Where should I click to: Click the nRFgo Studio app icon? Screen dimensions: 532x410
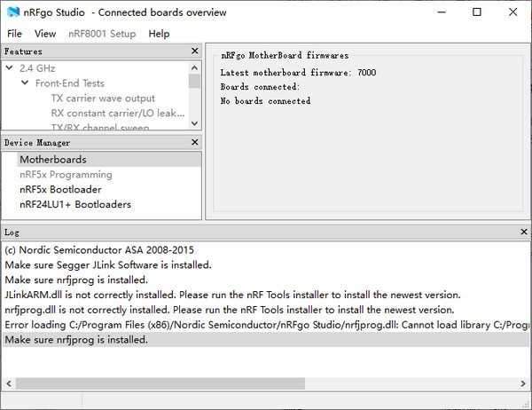point(13,12)
